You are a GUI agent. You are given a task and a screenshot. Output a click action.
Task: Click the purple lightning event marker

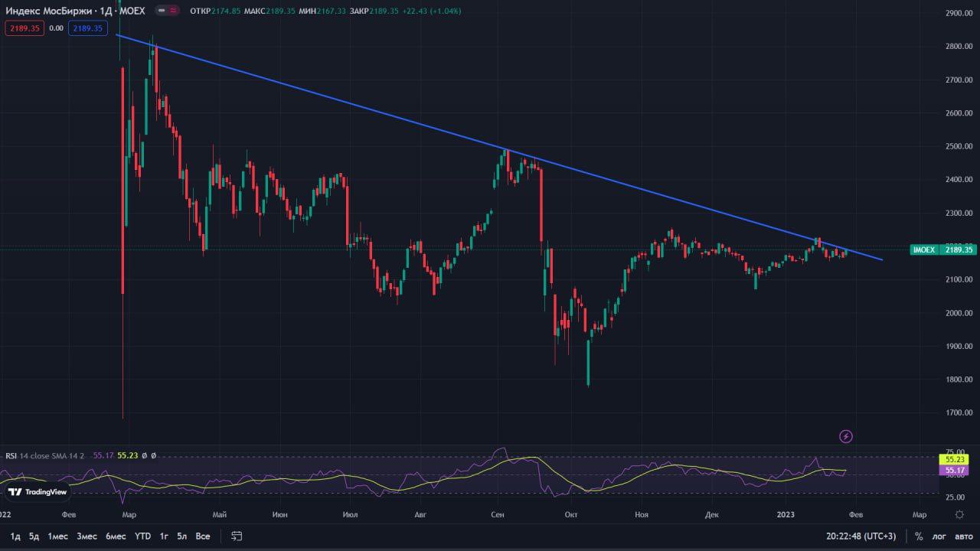tap(846, 436)
